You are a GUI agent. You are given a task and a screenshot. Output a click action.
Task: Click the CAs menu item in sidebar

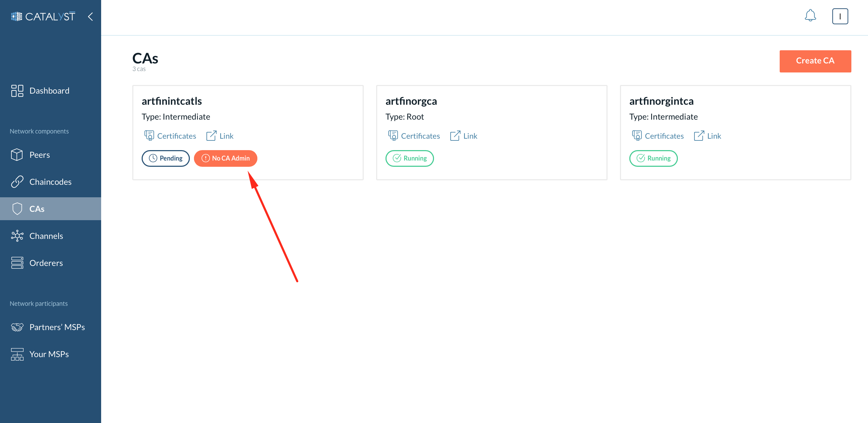click(50, 208)
